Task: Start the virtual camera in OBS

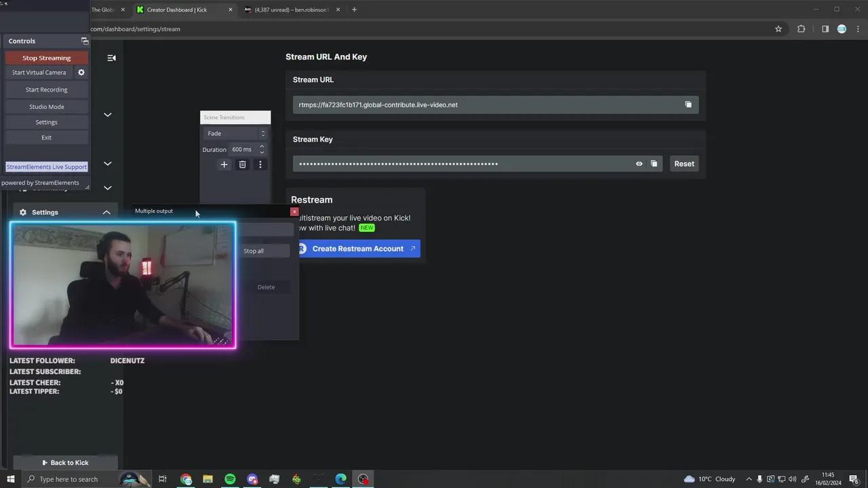Action: [39, 73]
